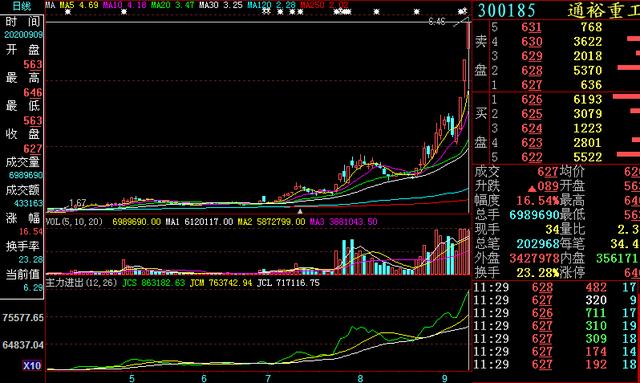This screenshot has width=640, height=383.
Task: Click the stock name 通裕重工
Action: [x=603, y=11]
